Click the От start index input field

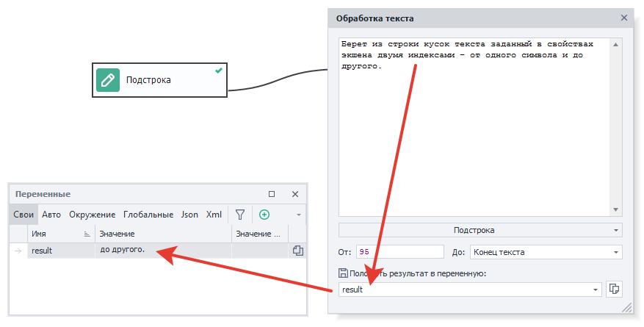[x=400, y=252]
